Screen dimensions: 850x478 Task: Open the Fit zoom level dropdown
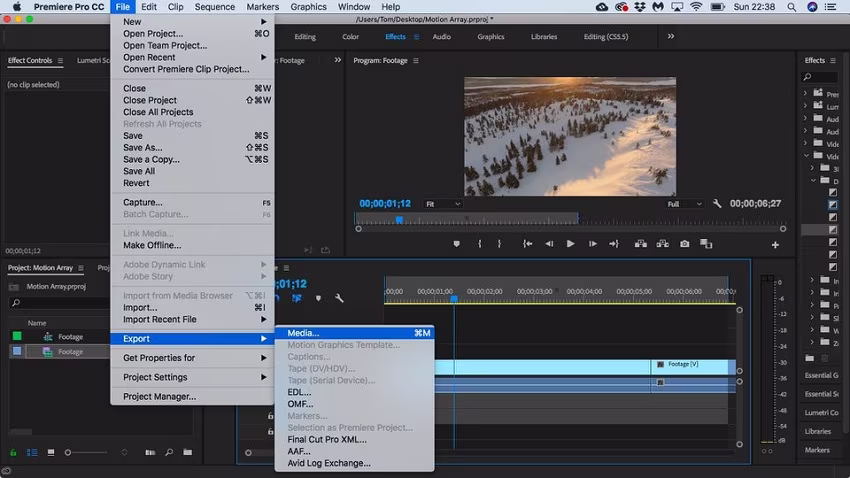443,204
